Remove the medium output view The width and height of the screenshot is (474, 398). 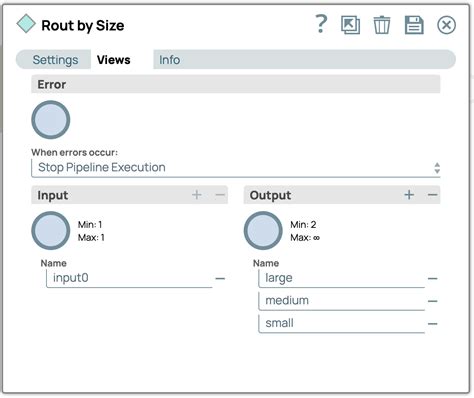click(x=433, y=301)
